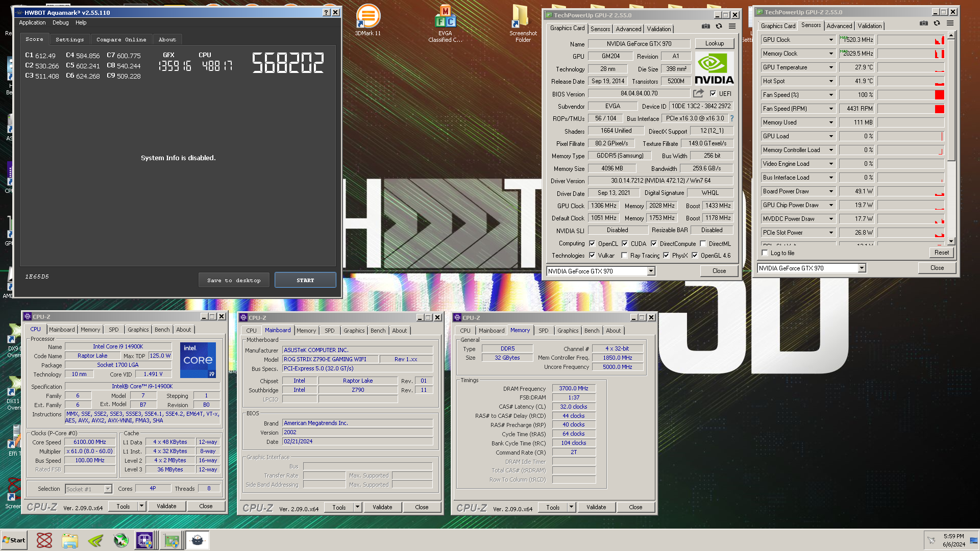Toggle DirectCompute checkbox
980x551 pixels.
pyautogui.click(x=654, y=244)
